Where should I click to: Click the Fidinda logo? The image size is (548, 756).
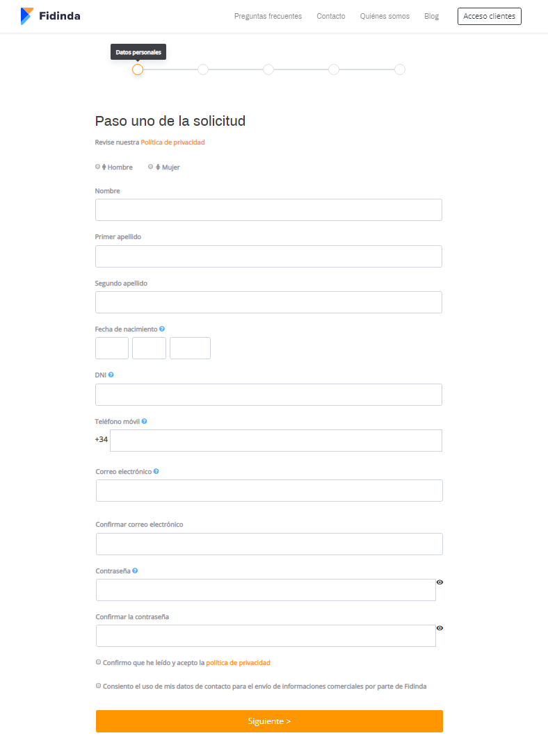click(x=50, y=16)
